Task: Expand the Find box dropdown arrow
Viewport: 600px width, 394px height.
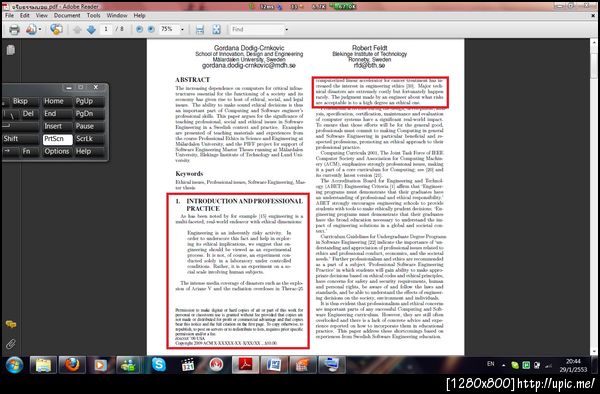Action: (x=286, y=29)
